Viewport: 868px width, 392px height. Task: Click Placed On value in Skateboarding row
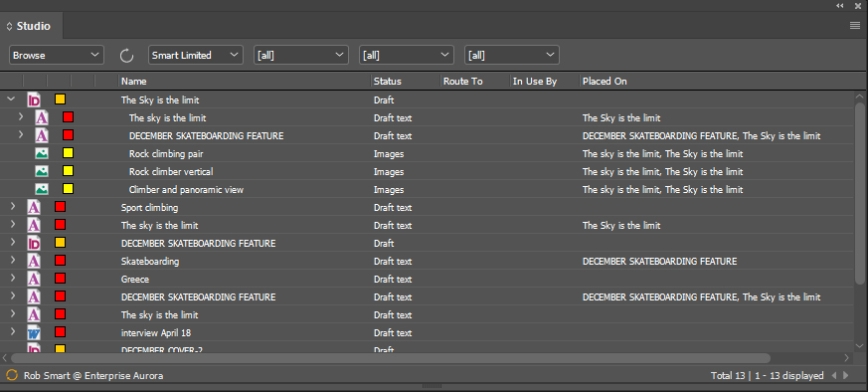(659, 262)
